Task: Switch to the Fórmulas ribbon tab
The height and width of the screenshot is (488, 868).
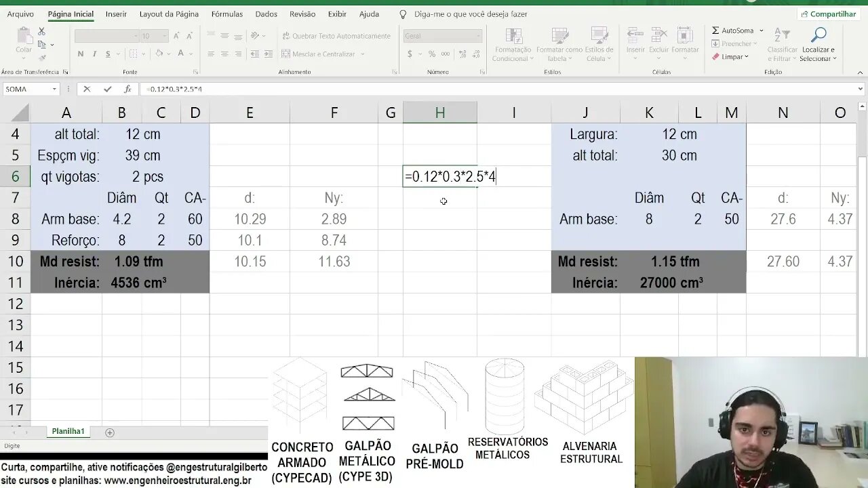Action: pyautogui.click(x=226, y=14)
